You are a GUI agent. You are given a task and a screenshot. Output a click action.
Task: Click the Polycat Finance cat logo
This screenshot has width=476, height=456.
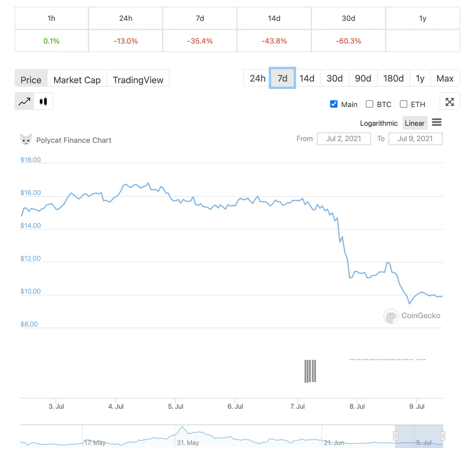pos(26,139)
